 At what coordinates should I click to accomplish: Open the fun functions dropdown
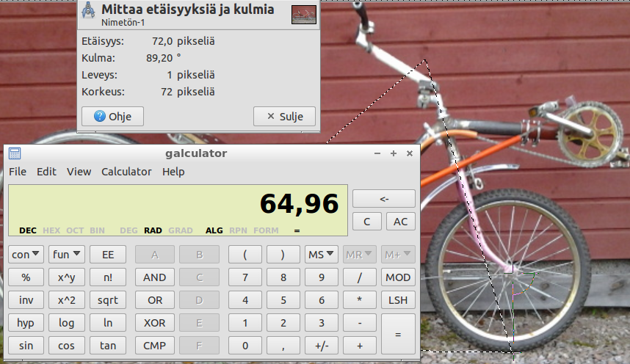67,255
